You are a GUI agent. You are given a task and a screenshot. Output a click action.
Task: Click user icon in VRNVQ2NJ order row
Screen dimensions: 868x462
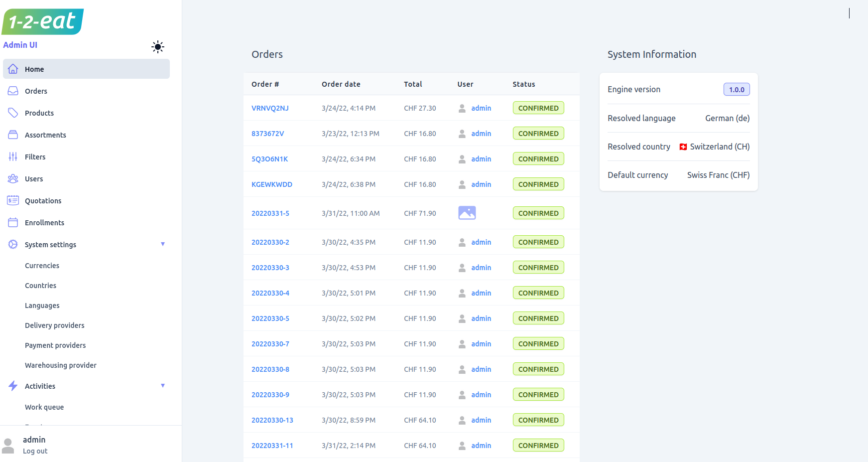(x=462, y=108)
